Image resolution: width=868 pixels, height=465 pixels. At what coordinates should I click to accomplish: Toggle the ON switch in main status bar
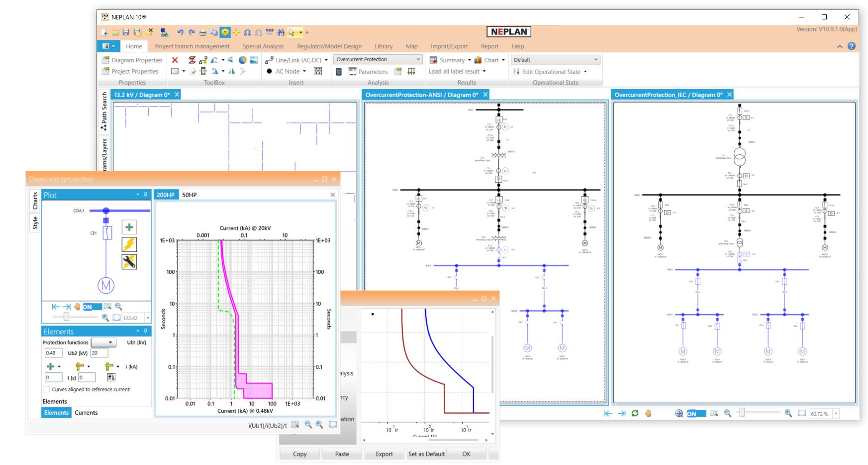point(696,414)
